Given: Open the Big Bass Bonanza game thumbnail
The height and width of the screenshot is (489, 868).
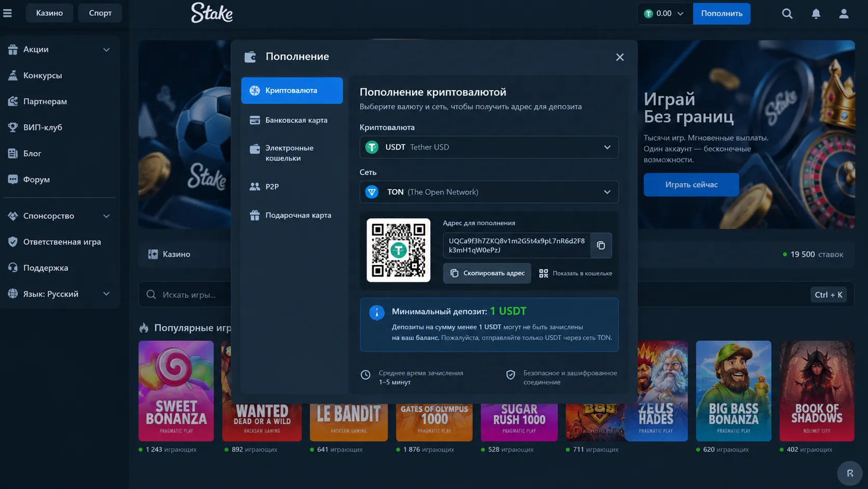Looking at the screenshot, I should [734, 391].
